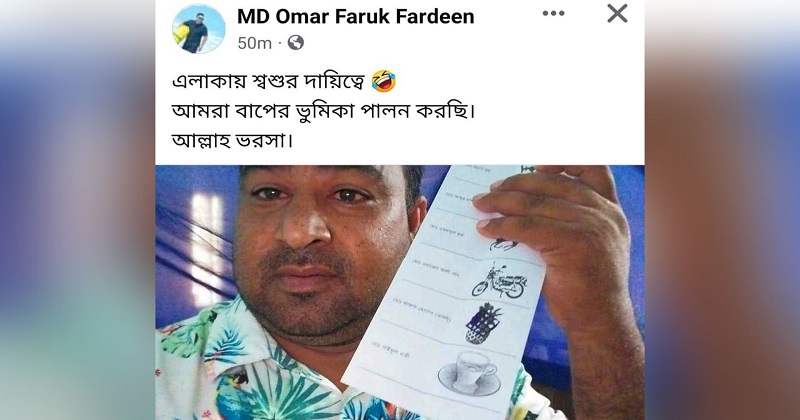Open the three-dot post options menu
Image resolution: width=800 pixels, height=420 pixels.
tap(553, 14)
